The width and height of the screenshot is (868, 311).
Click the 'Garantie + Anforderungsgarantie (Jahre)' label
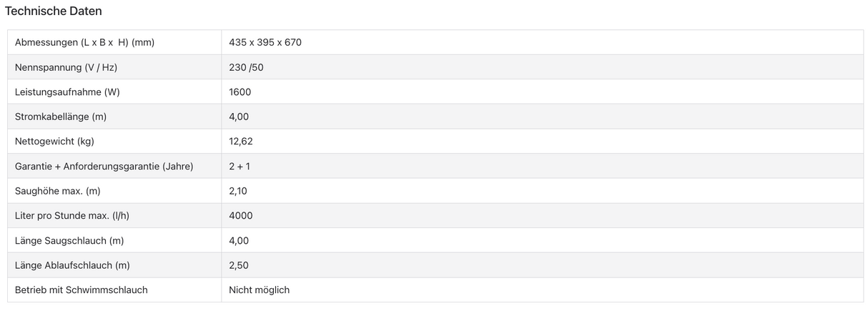point(104,167)
